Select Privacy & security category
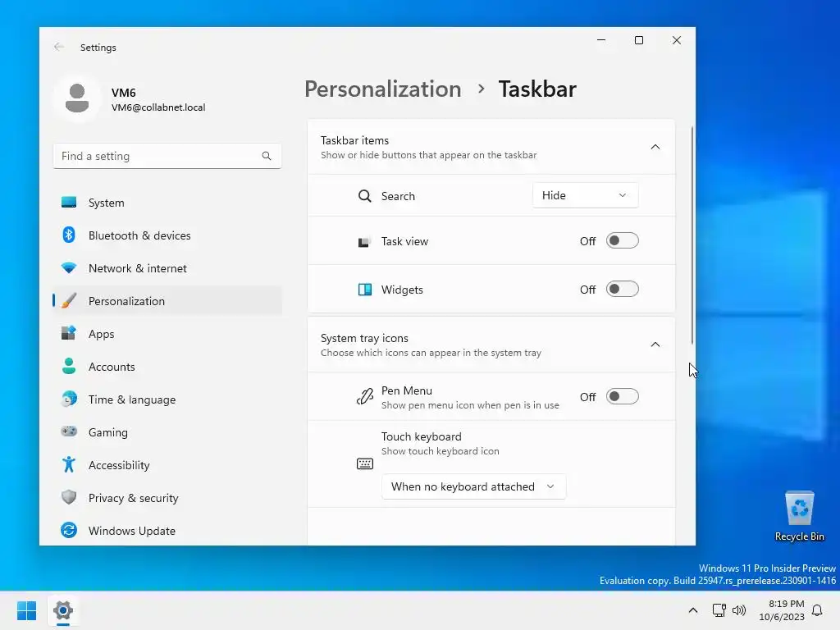Image resolution: width=840 pixels, height=630 pixels. tap(167, 497)
